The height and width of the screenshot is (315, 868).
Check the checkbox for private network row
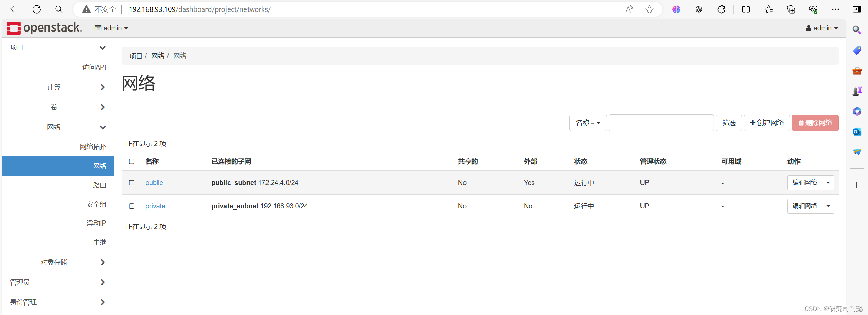(132, 206)
